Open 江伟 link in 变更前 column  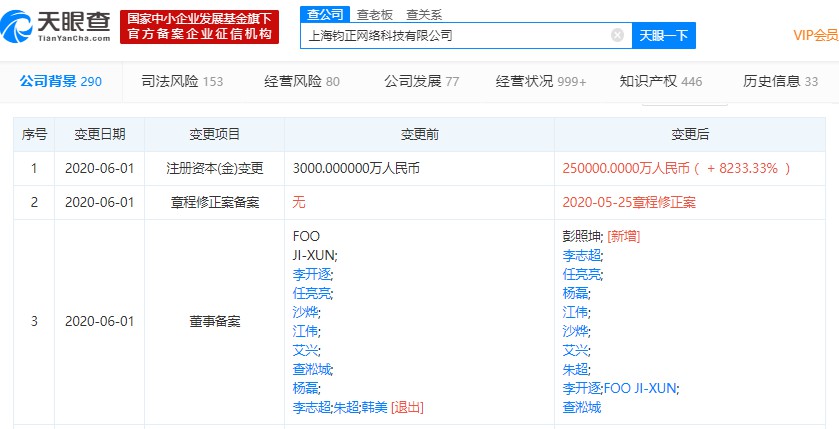pyautogui.click(x=305, y=331)
